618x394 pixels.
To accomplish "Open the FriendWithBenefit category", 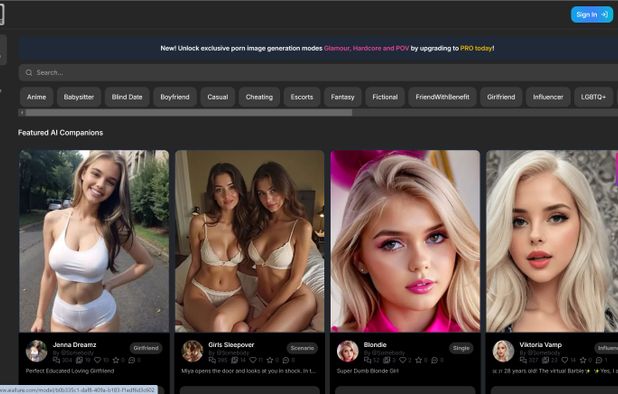I will click(x=442, y=97).
